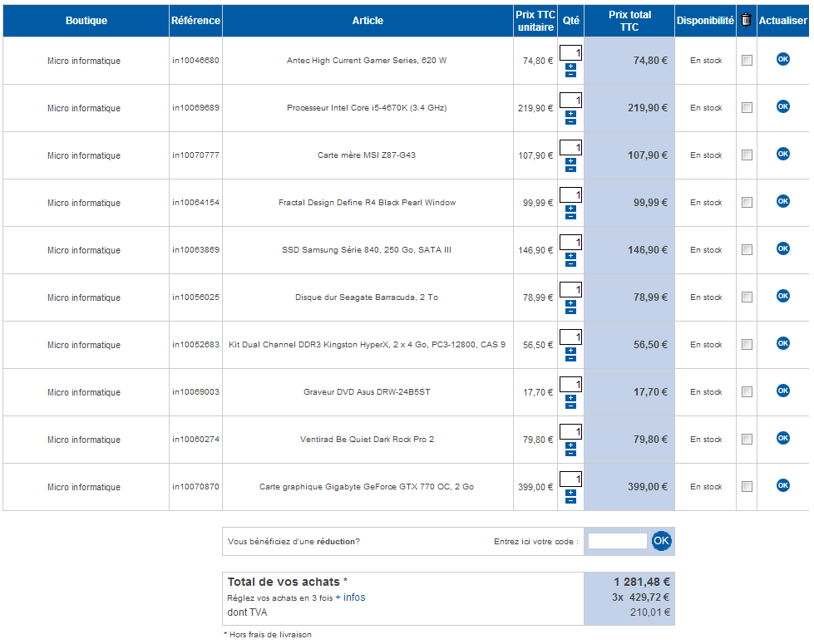
Task: Click article 'Graveur DVD Asus DRW-24B5ST'
Action: [367, 391]
